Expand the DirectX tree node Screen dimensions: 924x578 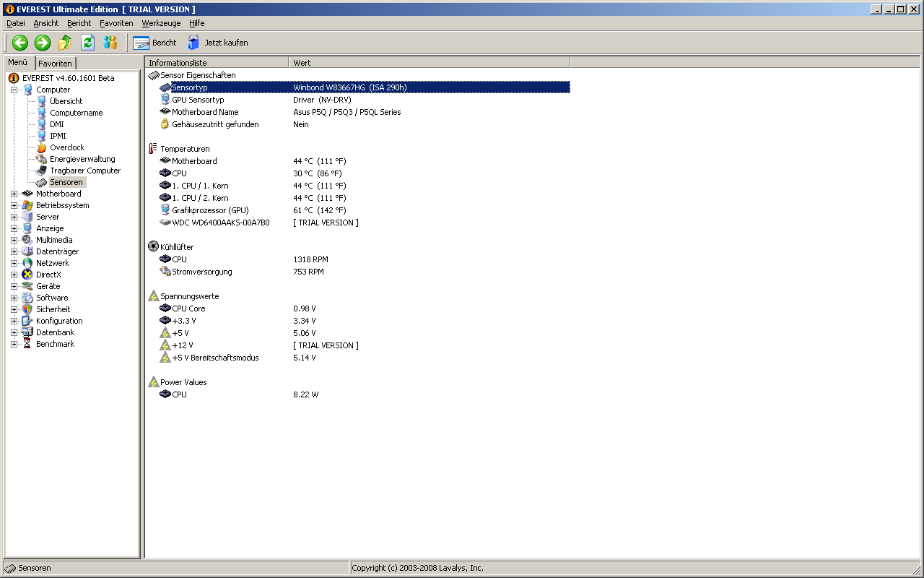click(x=14, y=275)
